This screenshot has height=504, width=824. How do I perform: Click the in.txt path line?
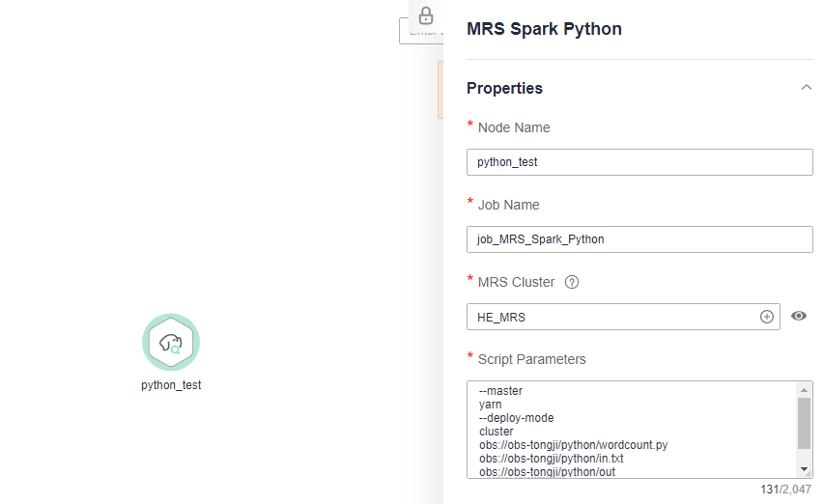click(x=551, y=459)
